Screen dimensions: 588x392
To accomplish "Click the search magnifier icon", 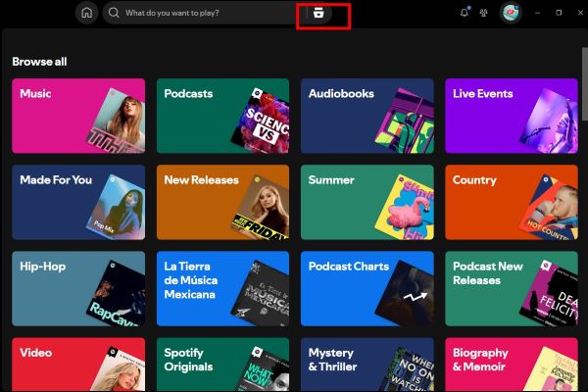I will [x=114, y=13].
